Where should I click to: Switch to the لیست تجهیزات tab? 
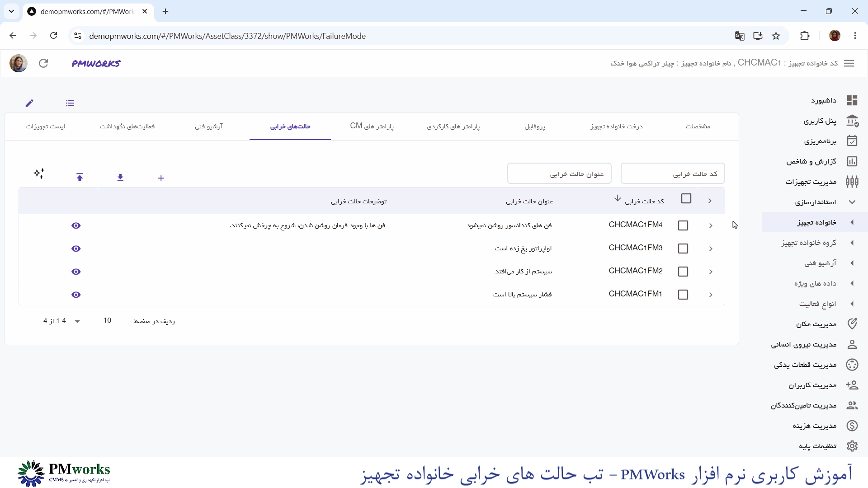click(x=46, y=127)
